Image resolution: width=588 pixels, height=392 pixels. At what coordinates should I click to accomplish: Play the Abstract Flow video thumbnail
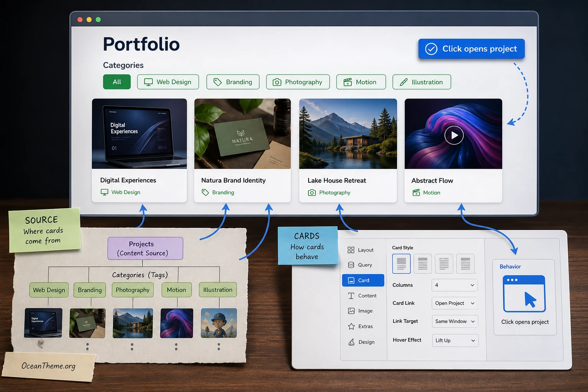454,135
